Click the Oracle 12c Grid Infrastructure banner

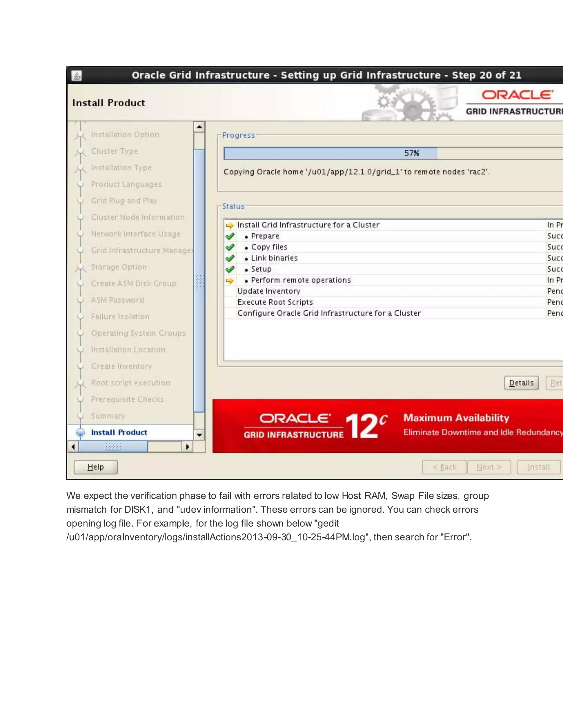tap(388, 426)
